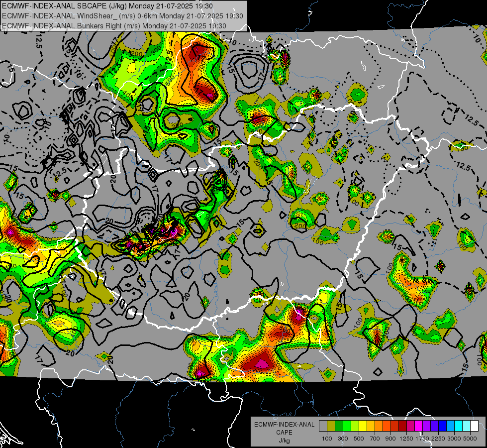This screenshot has width=487, height=448.
Task: Pick the bright green legend swatch
Action: click(x=347, y=426)
